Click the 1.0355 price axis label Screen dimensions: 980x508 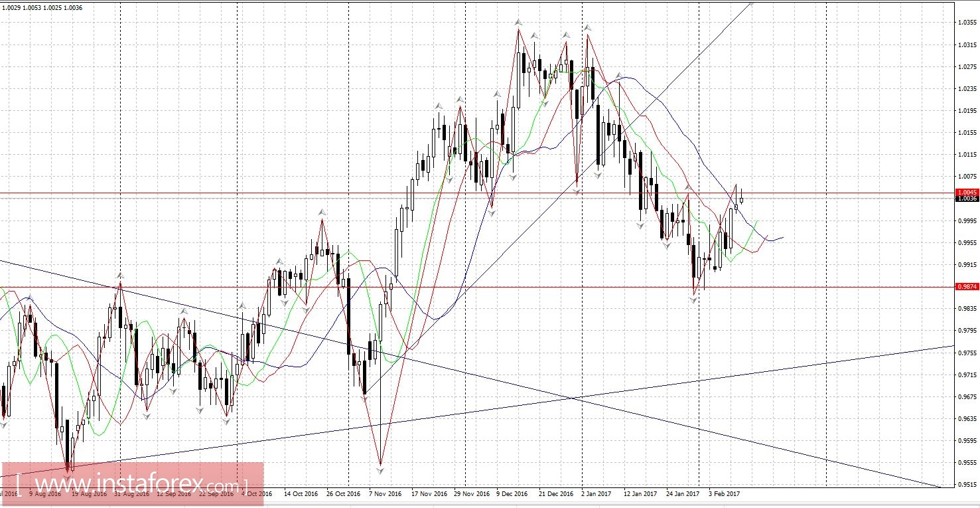pos(967,23)
